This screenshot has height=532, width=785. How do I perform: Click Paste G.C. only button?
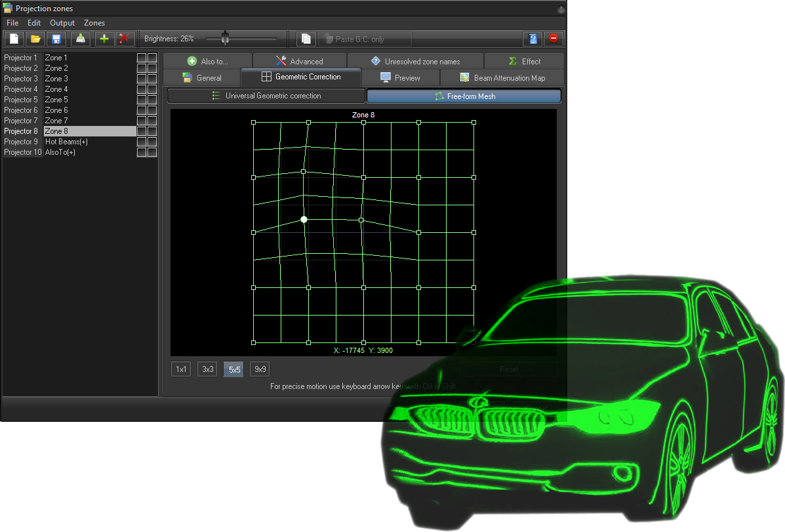click(365, 39)
